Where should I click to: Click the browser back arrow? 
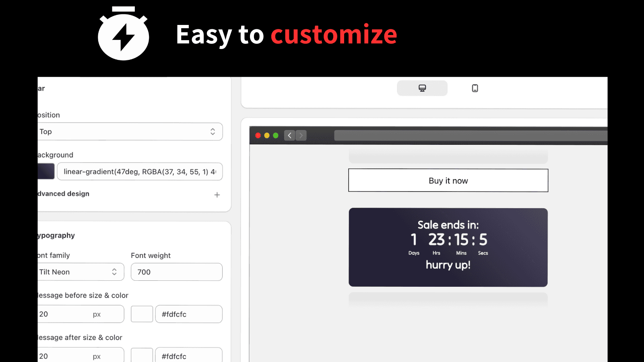(x=289, y=136)
